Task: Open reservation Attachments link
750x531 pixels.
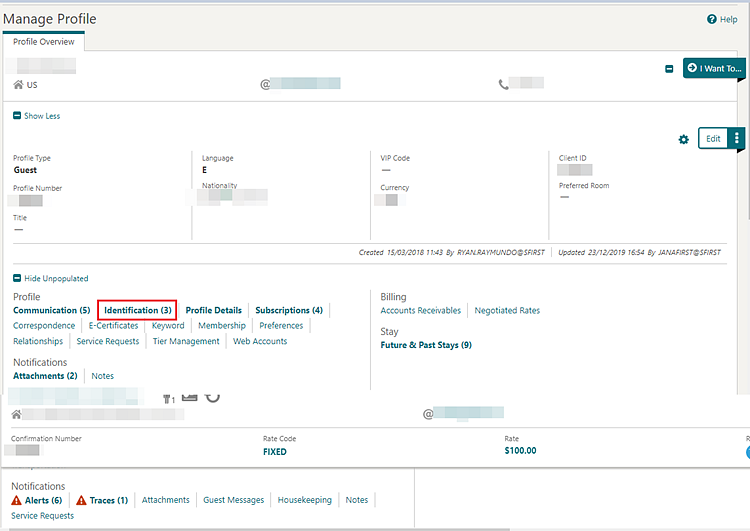Action: pyautogui.click(x=165, y=500)
